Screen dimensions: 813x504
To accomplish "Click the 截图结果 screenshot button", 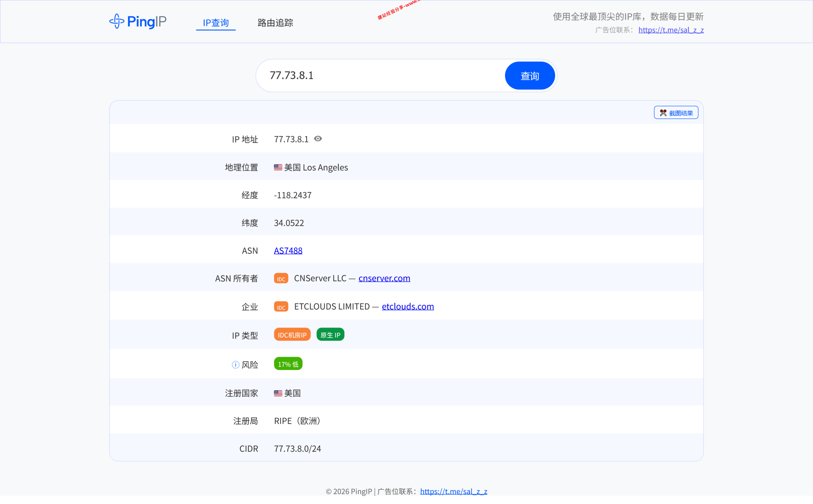I will click(x=676, y=113).
